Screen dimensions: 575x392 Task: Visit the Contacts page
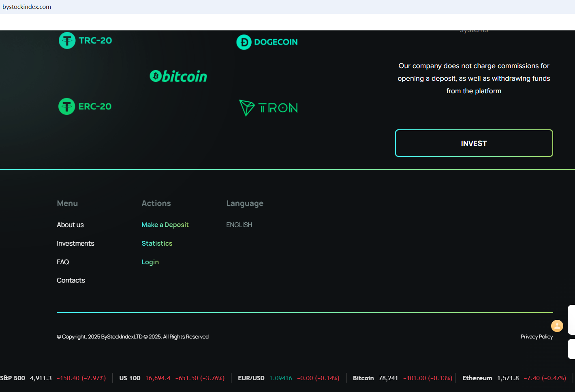coord(71,281)
